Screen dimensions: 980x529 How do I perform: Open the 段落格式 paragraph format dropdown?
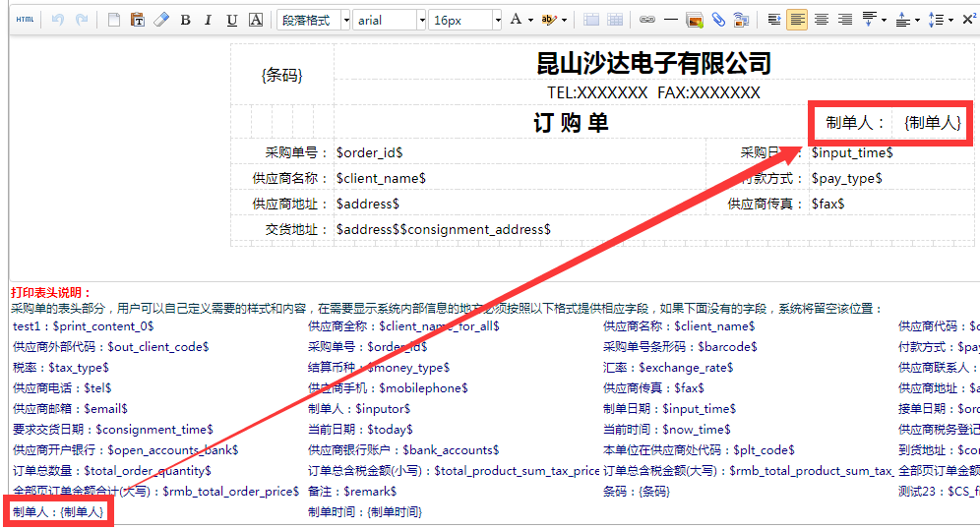(x=314, y=20)
